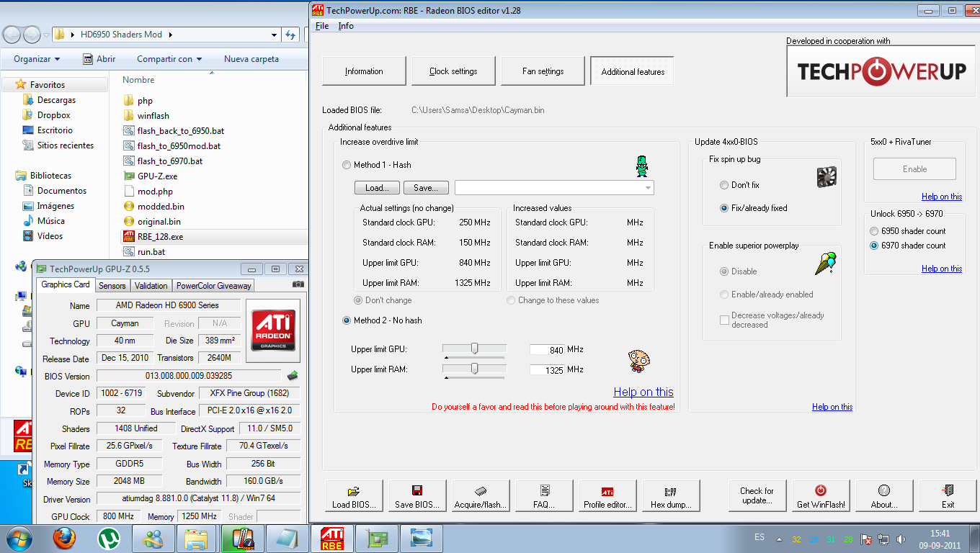Open the File menu in RBE
The image size is (980, 553).
(322, 26)
